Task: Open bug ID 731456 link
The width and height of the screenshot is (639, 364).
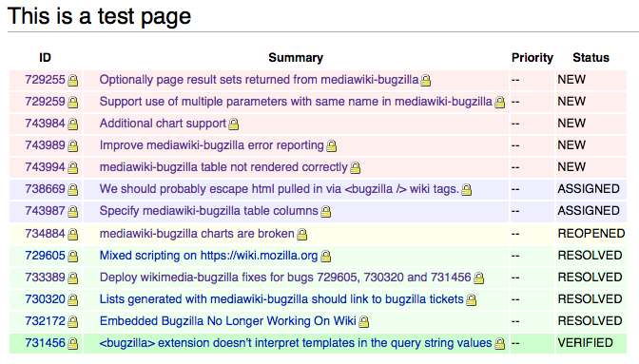Action: [46, 343]
